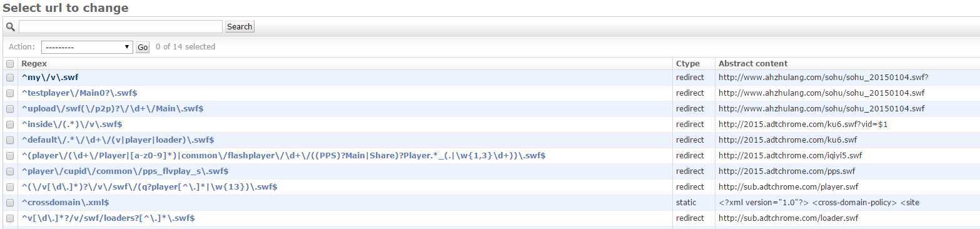
Task: Check the box for ^my\/v\.swf row
Action: pyautogui.click(x=10, y=78)
